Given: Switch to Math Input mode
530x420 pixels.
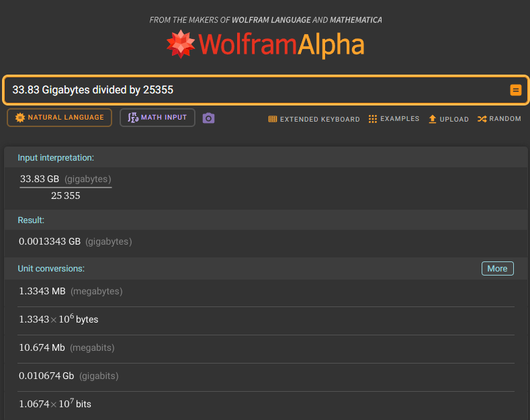Looking at the screenshot, I should [157, 118].
